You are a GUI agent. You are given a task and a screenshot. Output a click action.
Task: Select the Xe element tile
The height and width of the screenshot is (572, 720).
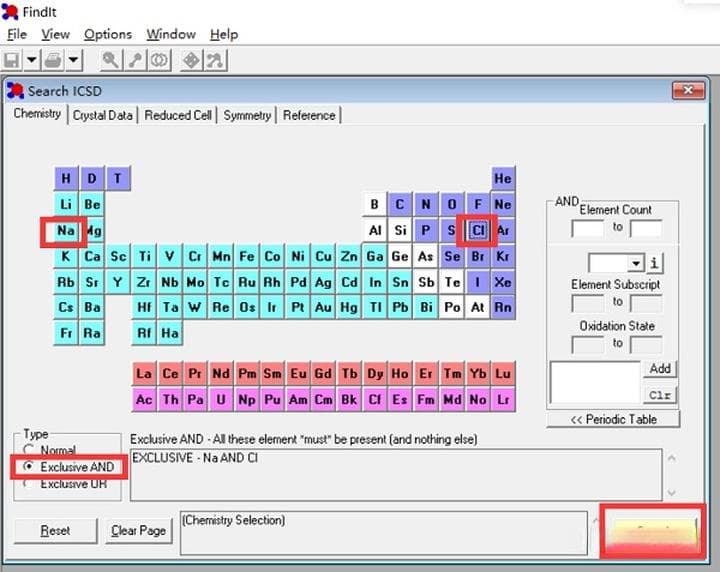[503, 281]
